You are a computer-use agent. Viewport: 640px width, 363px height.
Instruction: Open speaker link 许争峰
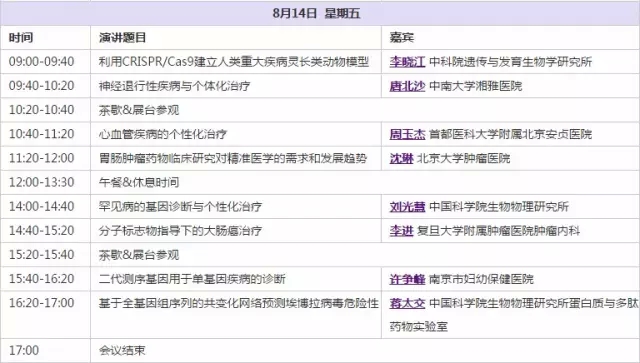tap(407, 279)
